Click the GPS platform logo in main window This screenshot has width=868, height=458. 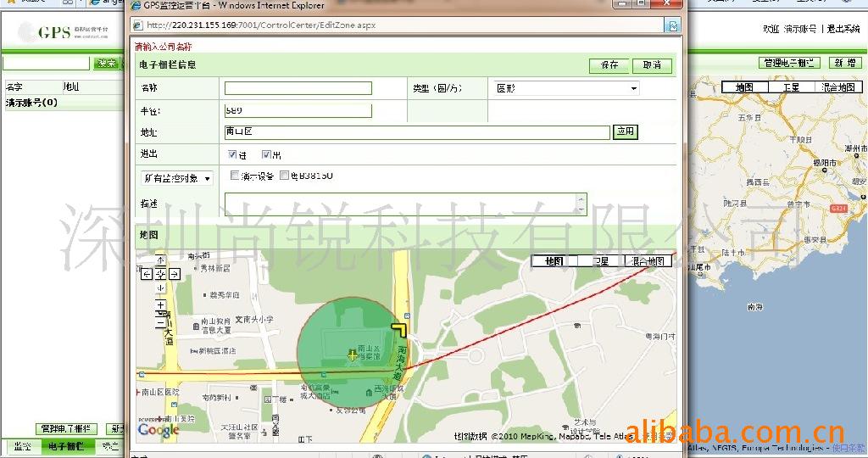point(62,32)
